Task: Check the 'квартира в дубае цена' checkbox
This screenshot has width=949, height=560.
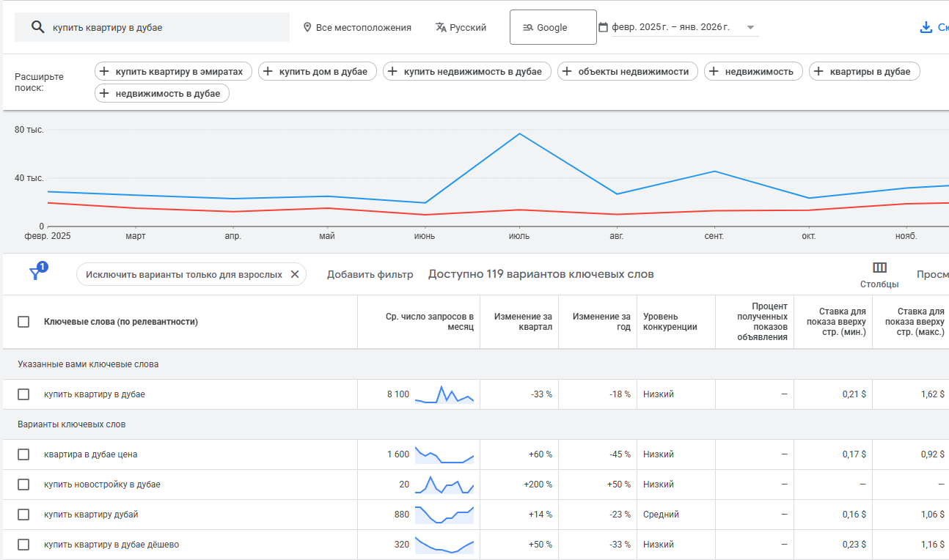Action: pos(23,454)
